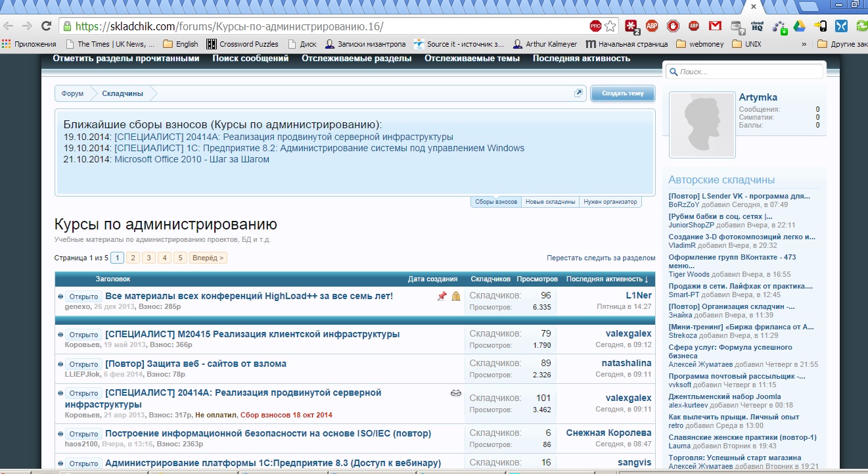Go to page 3 of the thread list
The image size is (868, 474).
point(149,258)
